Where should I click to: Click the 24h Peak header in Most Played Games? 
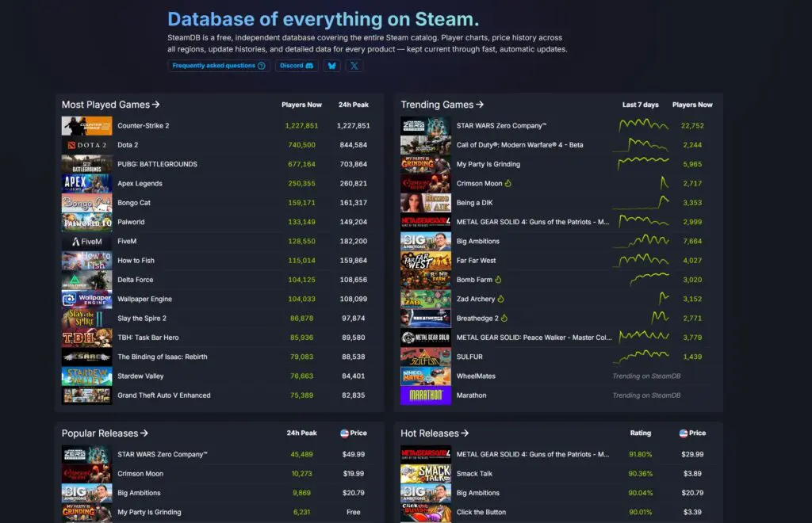pos(353,105)
